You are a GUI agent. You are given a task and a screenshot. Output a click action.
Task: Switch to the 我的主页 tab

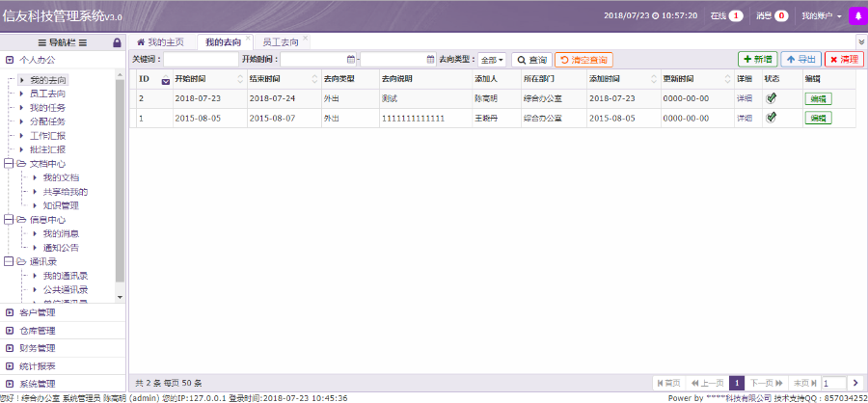[162, 42]
